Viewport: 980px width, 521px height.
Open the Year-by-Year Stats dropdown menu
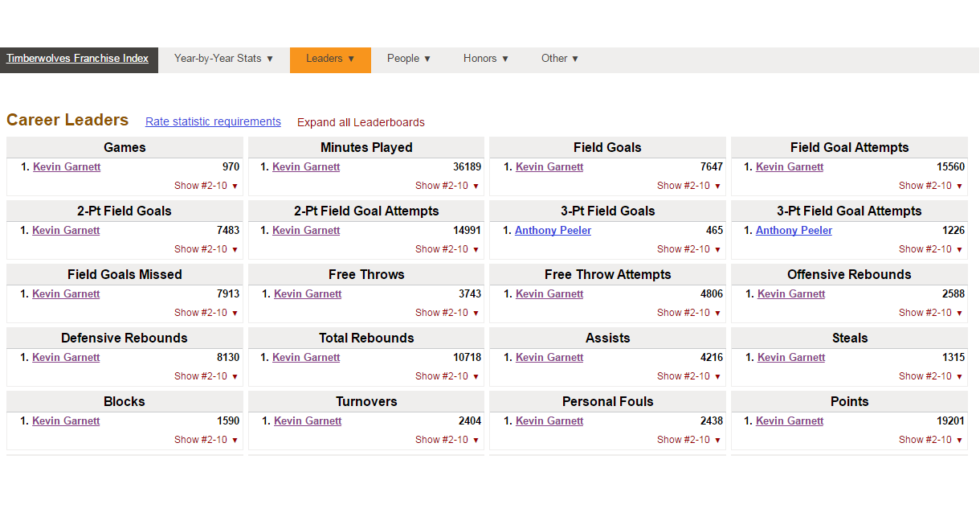(223, 59)
